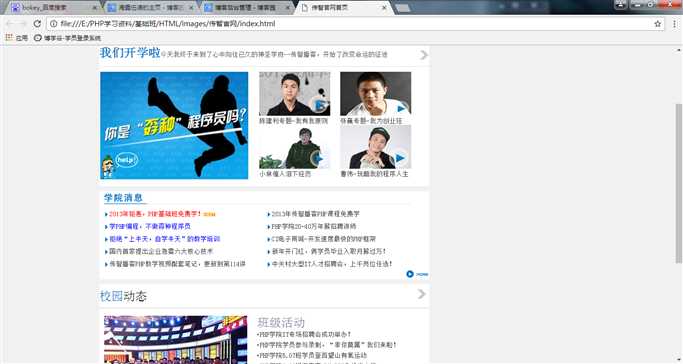This screenshot has height=364, width=683.
Task: Open headline PHP学院20-40万年薪招聘讲师
Action: pos(314,226)
